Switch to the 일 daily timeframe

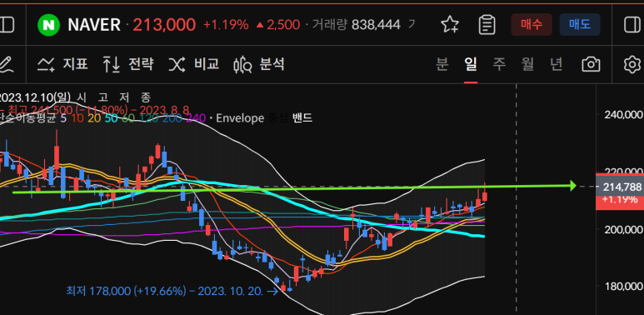tap(471, 64)
